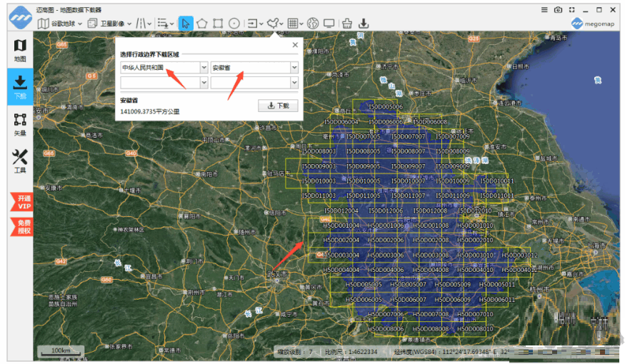625x364 pixels.
Task: Choose the circle selection tool
Action: pos(234,24)
